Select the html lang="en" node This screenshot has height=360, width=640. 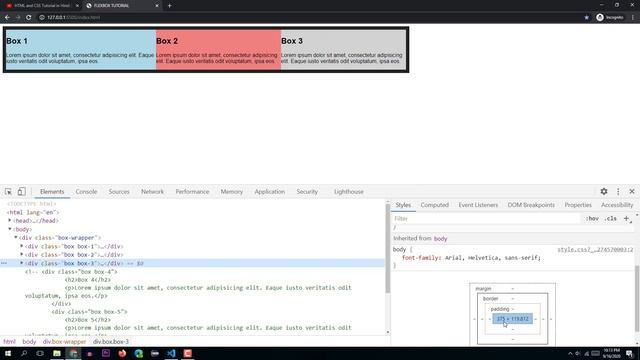[33, 212]
